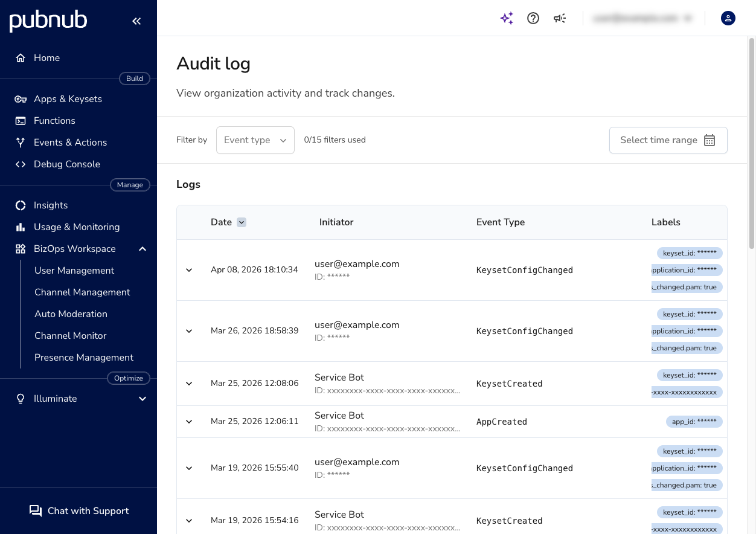The image size is (756, 534).
Task: Open Chat with Support
Action: pos(78,511)
